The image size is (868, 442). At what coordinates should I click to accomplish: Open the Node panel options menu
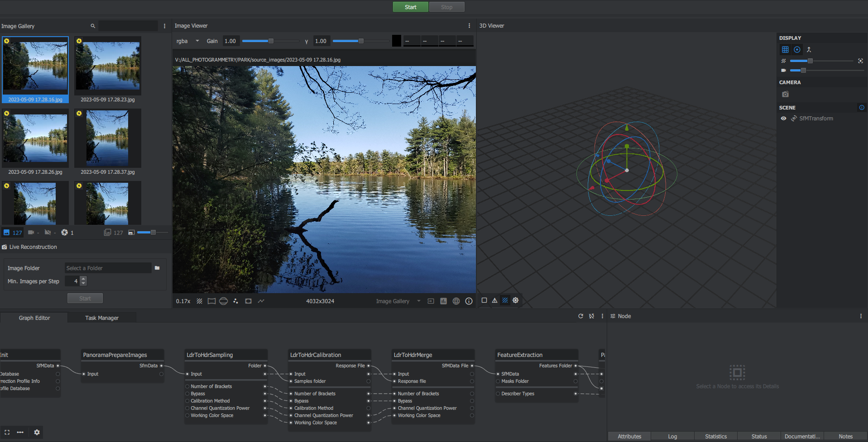pyautogui.click(x=861, y=316)
